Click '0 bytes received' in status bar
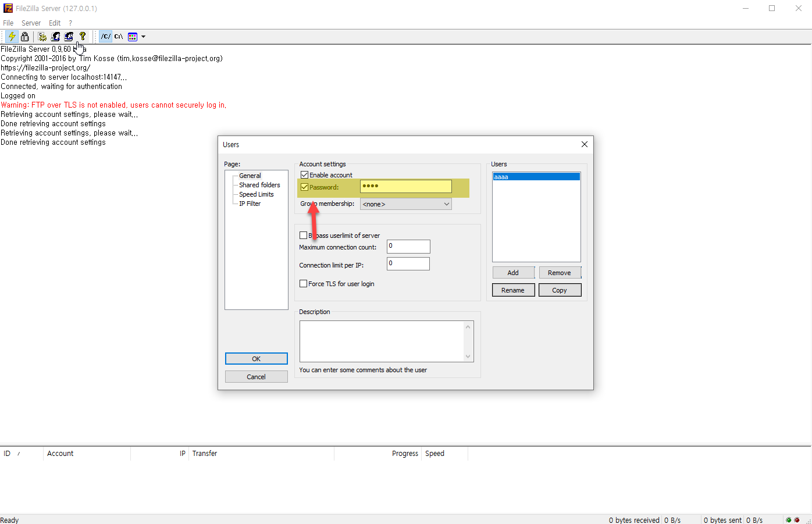Viewport: 812px width, 524px height. pos(634,520)
